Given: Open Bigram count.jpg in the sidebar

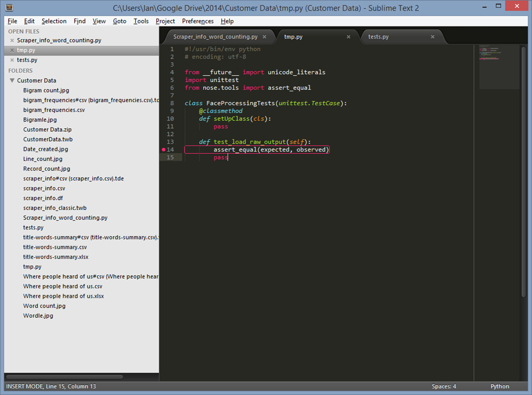Looking at the screenshot, I should (46, 90).
